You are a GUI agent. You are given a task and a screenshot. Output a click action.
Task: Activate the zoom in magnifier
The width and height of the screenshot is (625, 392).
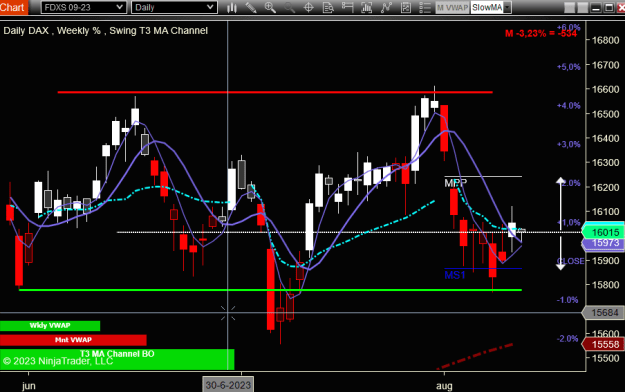tap(270, 8)
